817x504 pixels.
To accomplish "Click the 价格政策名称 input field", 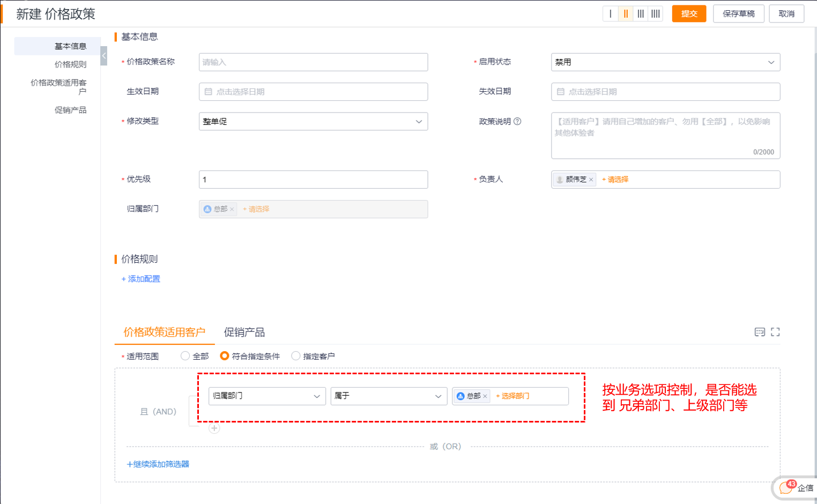I will (313, 62).
